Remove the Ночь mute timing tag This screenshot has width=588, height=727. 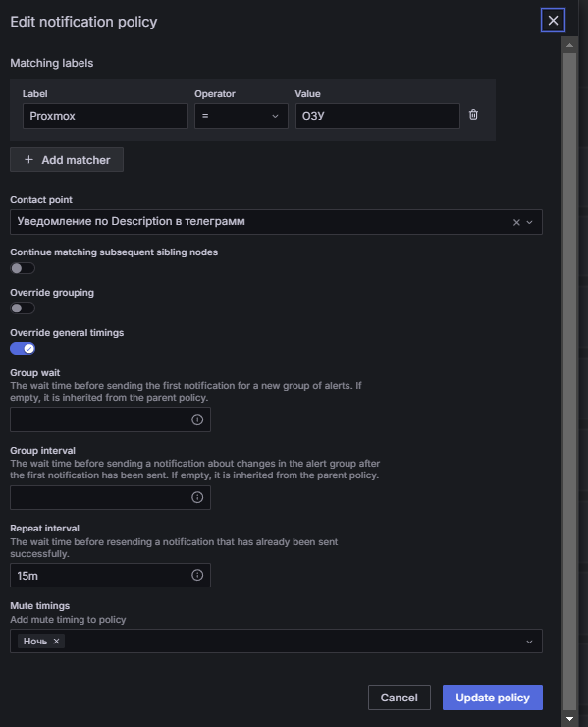click(57, 641)
